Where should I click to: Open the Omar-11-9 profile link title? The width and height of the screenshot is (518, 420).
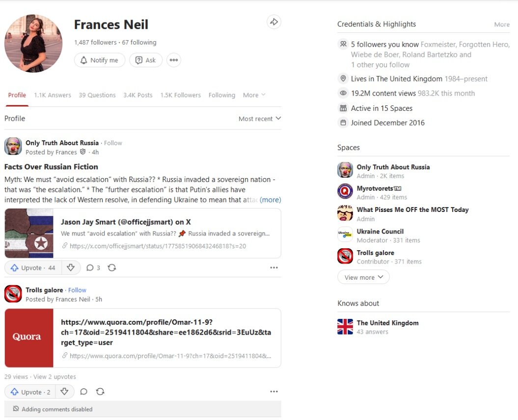point(166,332)
